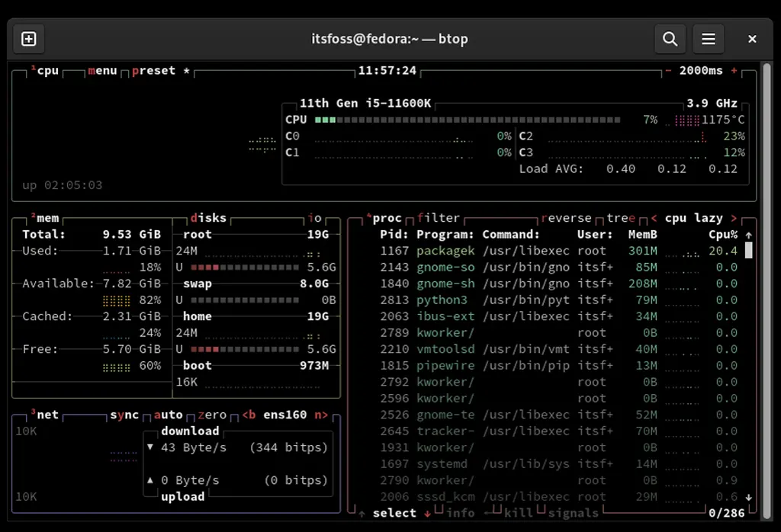Screen dimensions: 781x532
Task: Click the root disk usage bar
Action: [245, 268]
